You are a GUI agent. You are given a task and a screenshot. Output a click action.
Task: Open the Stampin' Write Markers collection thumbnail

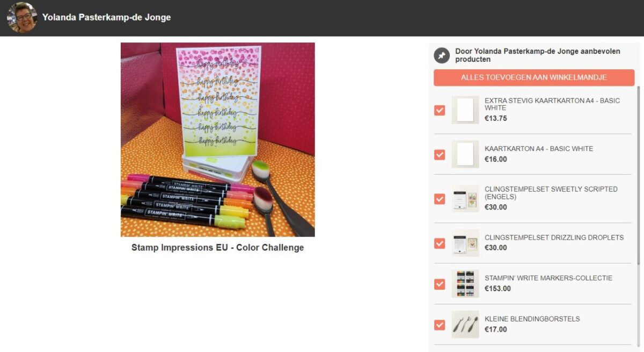pos(465,284)
